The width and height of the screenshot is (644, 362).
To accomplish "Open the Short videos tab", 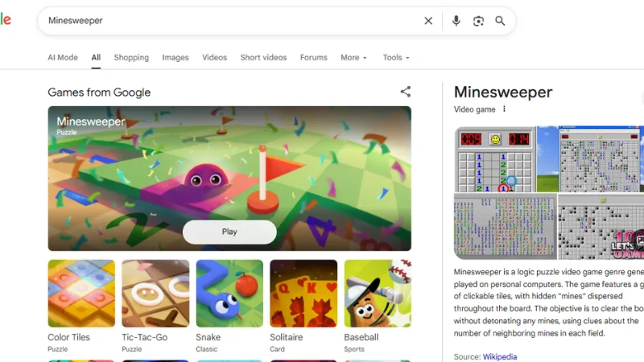I will coord(263,57).
